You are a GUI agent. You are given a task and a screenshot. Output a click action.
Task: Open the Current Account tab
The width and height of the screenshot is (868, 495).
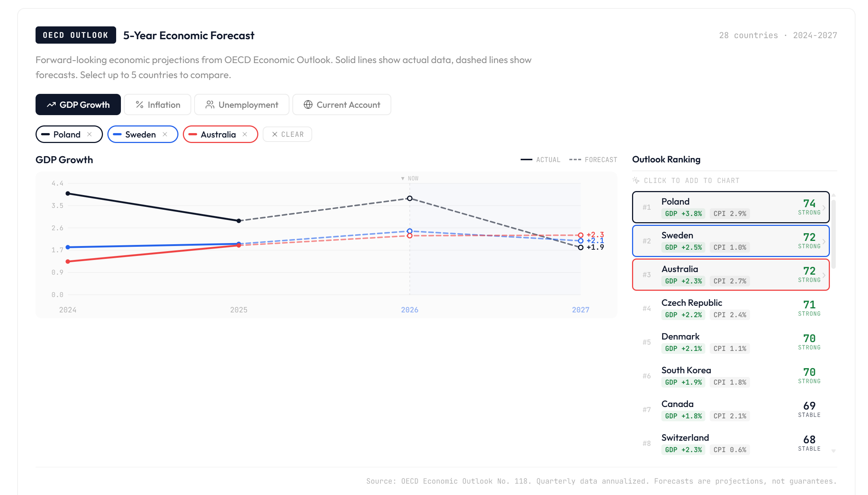tap(341, 105)
